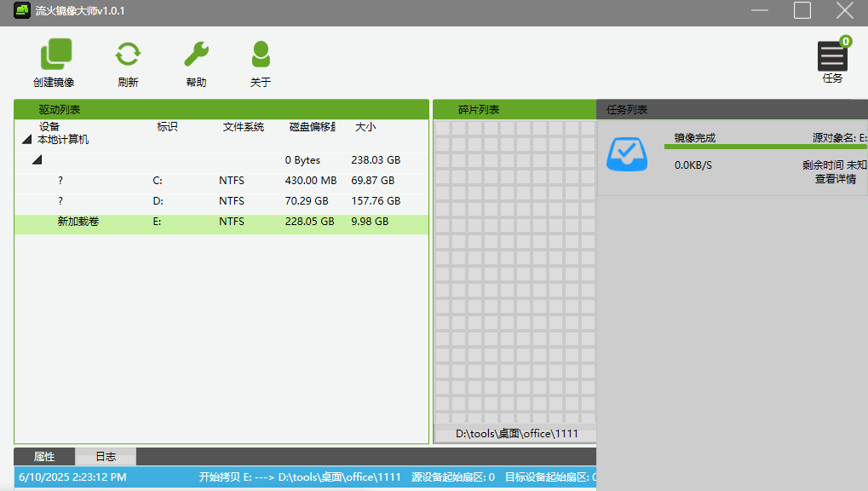Viewport: 868px width, 491px height.
Task: Open 关于 about person icon
Action: point(261,55)
